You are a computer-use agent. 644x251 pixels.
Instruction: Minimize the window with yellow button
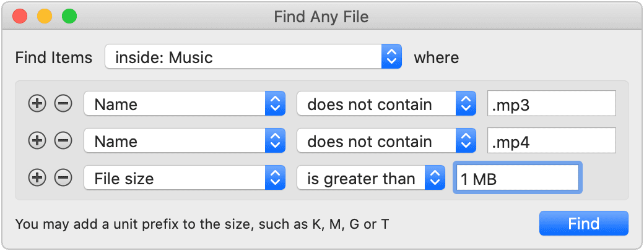pyautogui.click(x=45, y=17)
